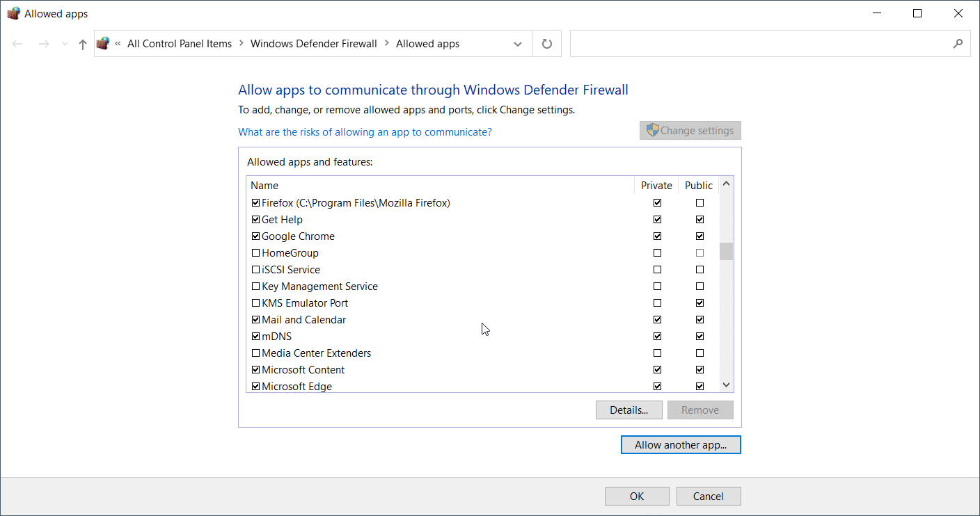This screenshot has width=980, height=516.
Task: Open the risks of allowing an app link
Action: pyautogui.click(x=365, y=132)
